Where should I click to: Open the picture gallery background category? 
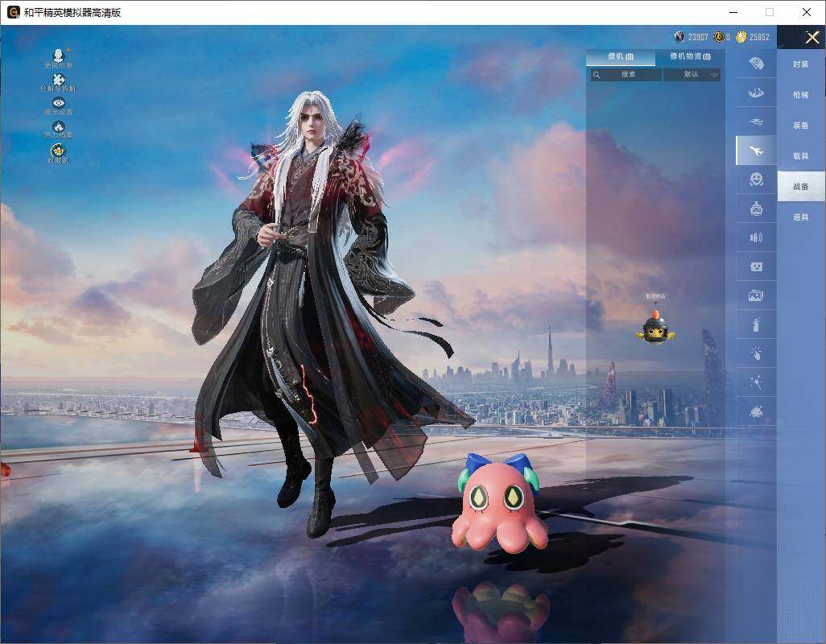[x=756, y=296]
